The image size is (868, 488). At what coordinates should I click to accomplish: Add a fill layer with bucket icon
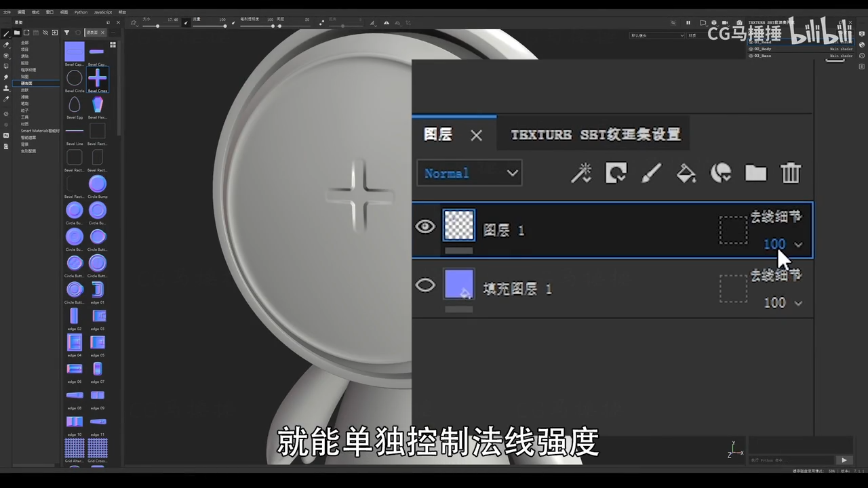pyautogui.click(x=686, y=173)
